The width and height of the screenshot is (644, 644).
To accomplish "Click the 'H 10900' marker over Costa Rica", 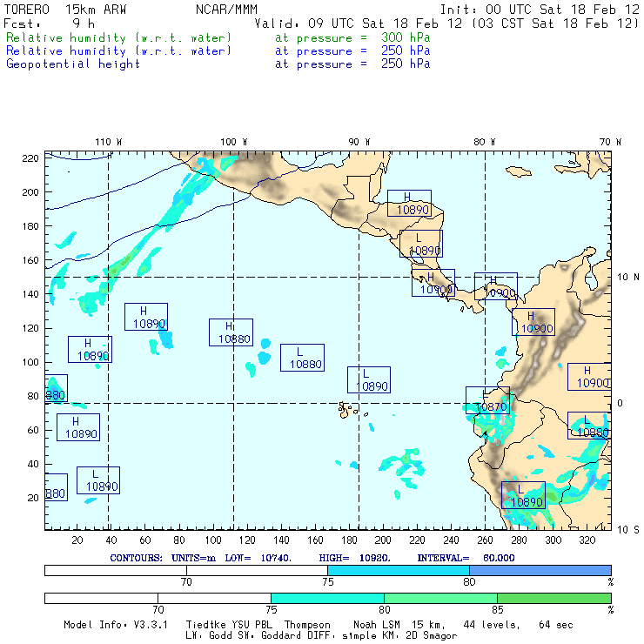I will (433, 283).
